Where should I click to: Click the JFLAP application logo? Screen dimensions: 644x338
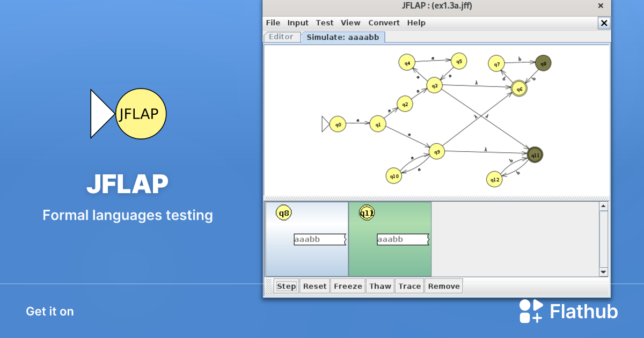click(x=141, y=114)
